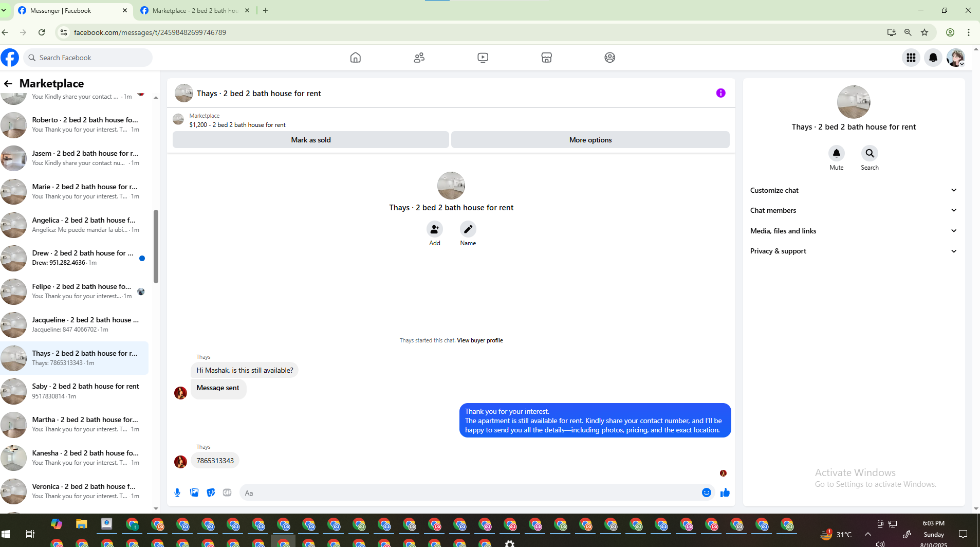Screen dimensions: 980x547
Task: Open Video icon in top navigation
Action: (483, 58)
